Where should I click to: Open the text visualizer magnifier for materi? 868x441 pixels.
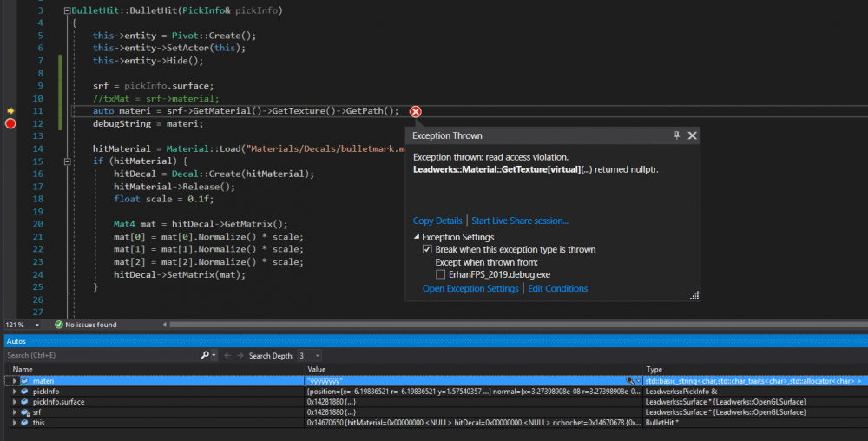[x=630, y=380]
